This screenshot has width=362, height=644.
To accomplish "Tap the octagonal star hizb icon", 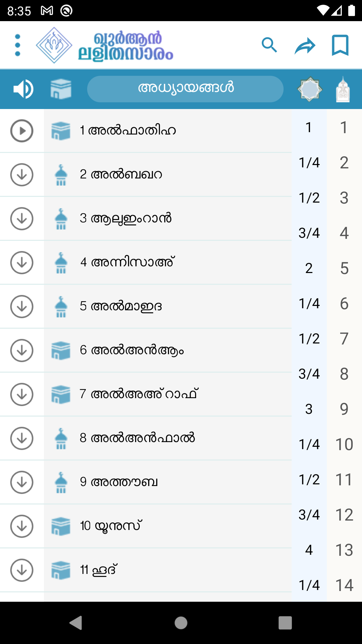I will (x=310, y=89).
